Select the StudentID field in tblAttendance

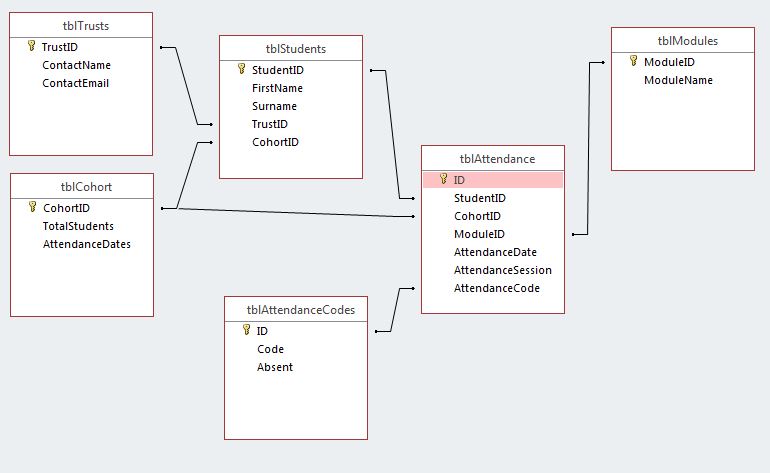[480, 198]
